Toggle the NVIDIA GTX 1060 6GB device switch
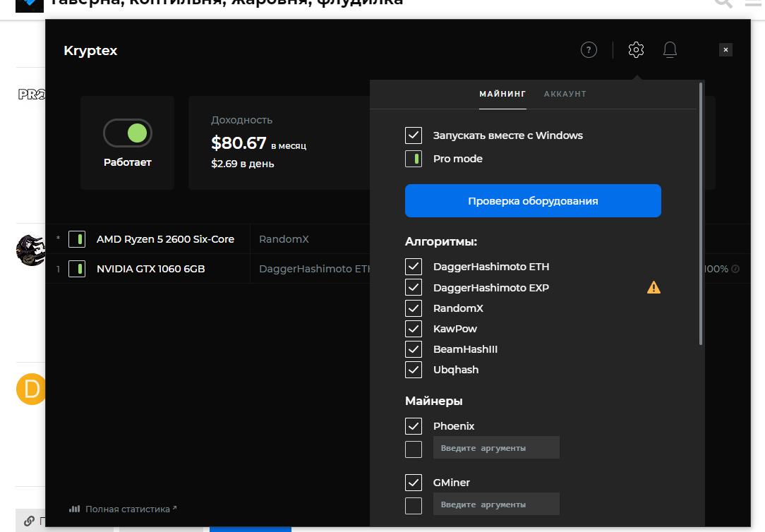Viewport: 765px width, 532px height. tap(77, 269)
